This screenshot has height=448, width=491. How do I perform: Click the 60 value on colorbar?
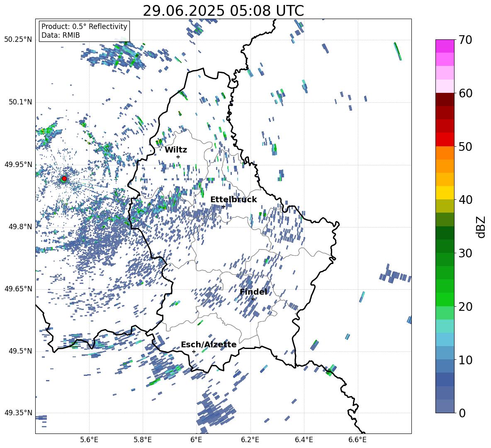[465, 93]
